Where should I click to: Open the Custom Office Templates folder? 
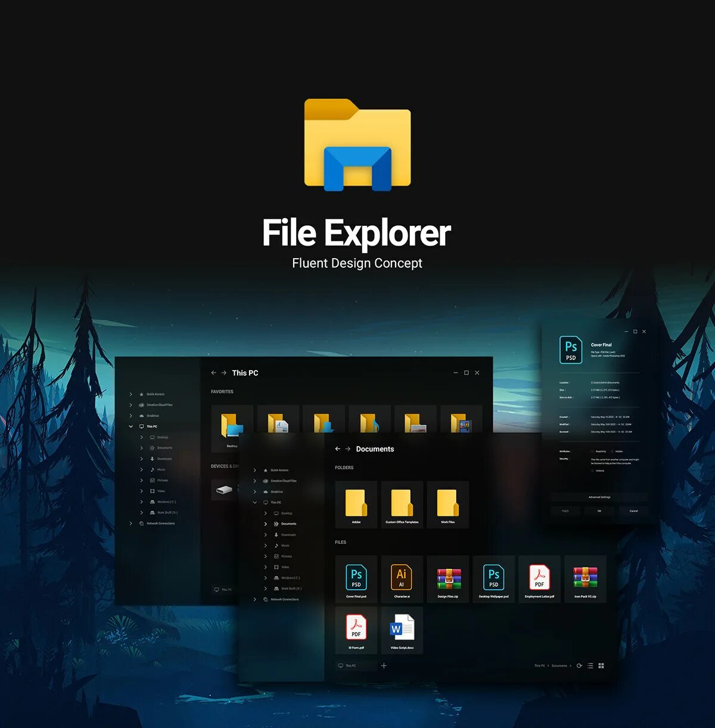click(402, 504)
